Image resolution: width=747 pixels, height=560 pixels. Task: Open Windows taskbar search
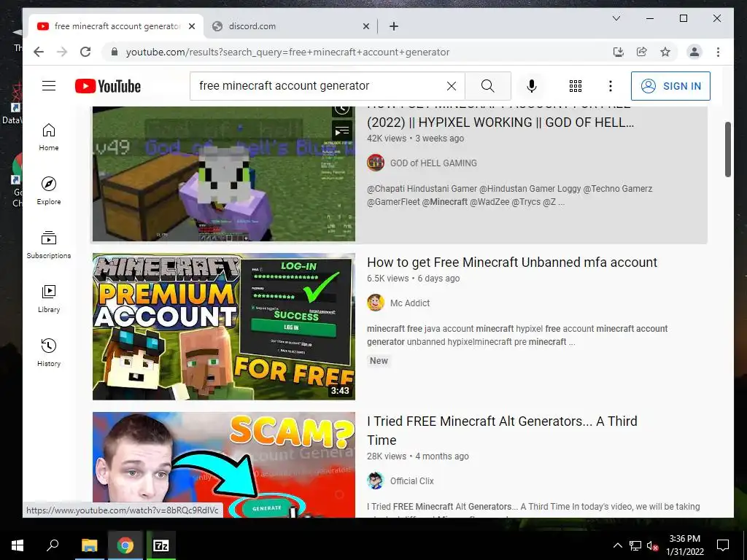[53, 545]
